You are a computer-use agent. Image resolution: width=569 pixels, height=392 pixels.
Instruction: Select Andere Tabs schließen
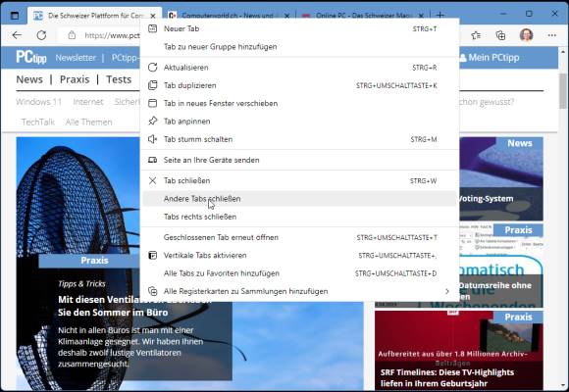click(x=299, y=199)
